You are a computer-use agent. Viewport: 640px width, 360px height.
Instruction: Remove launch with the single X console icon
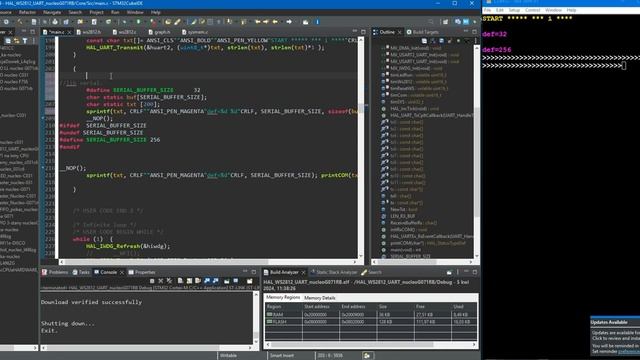[x=160, y=281]
